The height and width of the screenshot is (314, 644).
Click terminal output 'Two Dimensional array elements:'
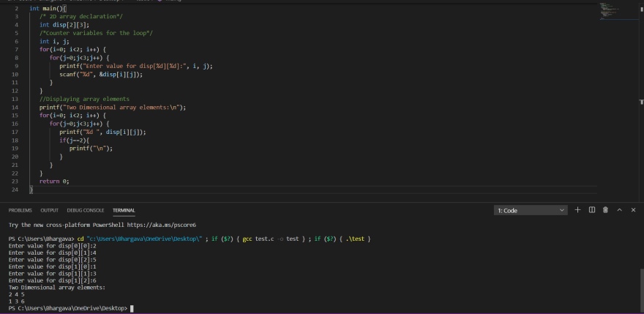(x=57, y=288)
